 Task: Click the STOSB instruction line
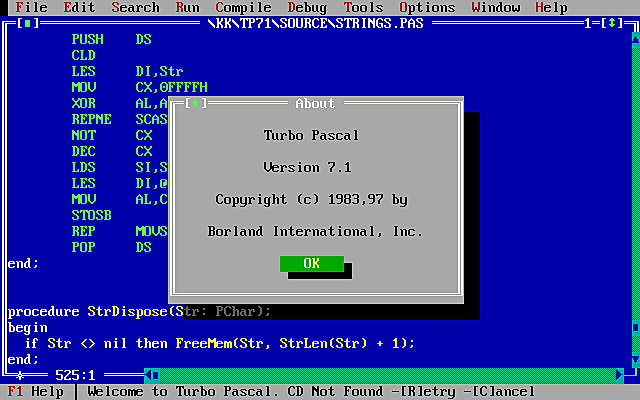coord(91,215)
